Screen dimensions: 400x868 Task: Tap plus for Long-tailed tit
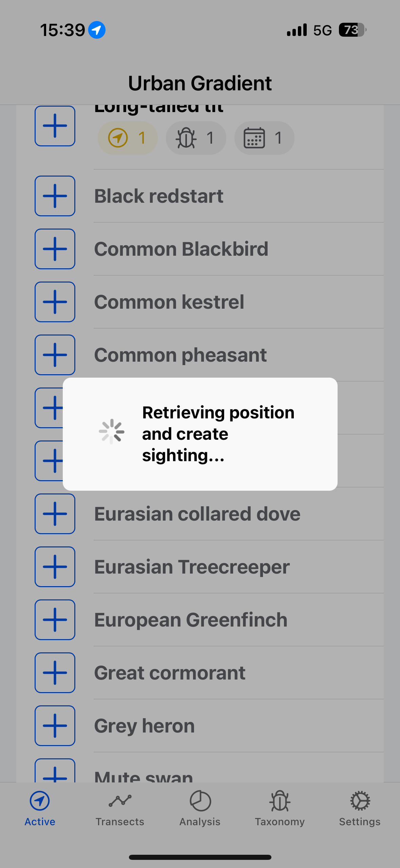[x=55, y=126]
